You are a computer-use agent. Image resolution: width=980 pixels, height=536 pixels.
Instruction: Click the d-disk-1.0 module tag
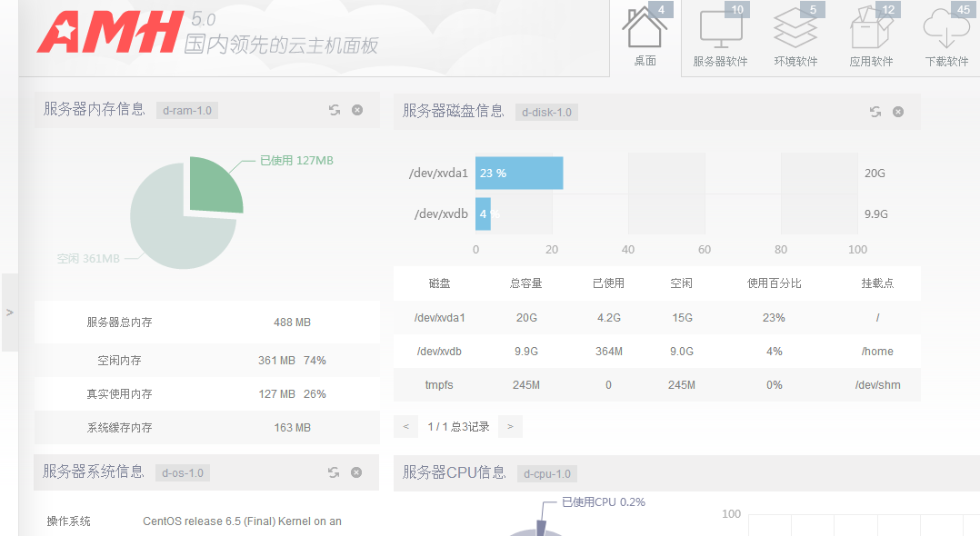coord(546,113)
